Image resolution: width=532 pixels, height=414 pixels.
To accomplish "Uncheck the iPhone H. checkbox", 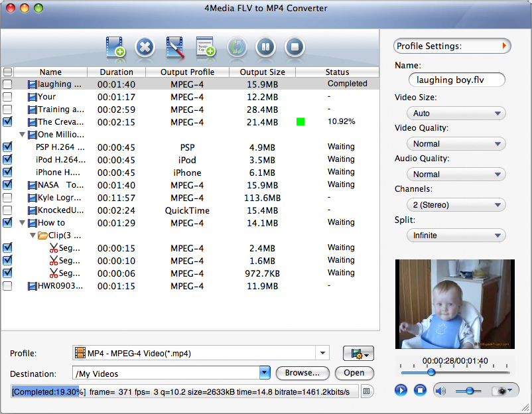I will pos(7,172).
